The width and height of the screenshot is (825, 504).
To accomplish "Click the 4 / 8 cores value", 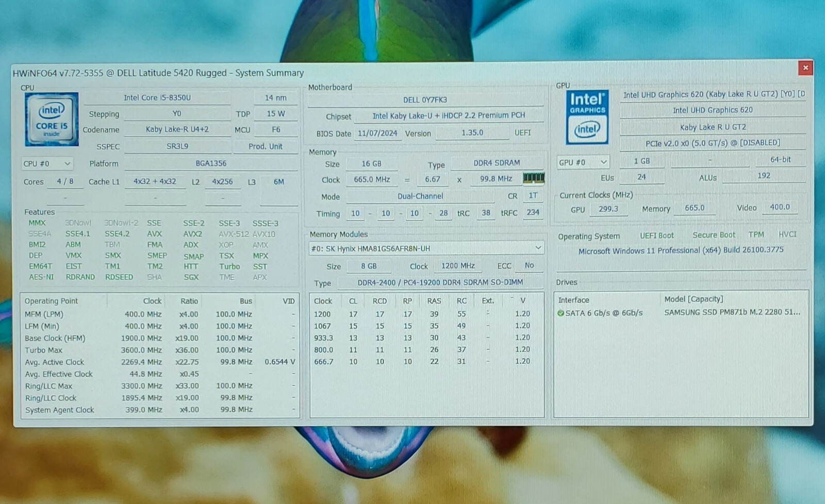I will click(x=65, y=181).
